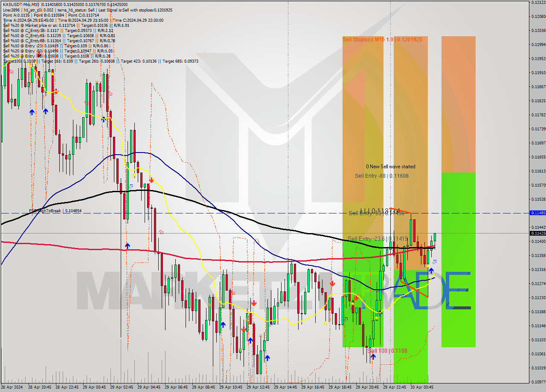Click the '29 Apr 16:45' time axis label
This screenshot has width=546, height=392.
click(x=312, y=387)
